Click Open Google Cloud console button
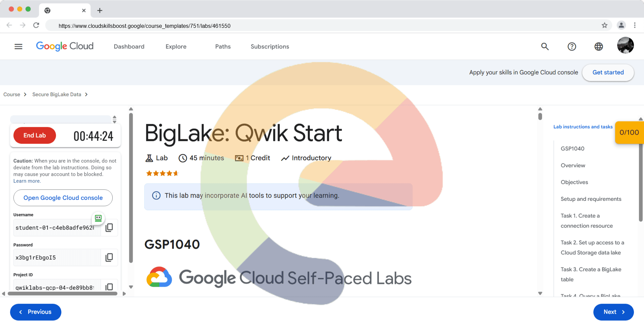 click(63, 198)
